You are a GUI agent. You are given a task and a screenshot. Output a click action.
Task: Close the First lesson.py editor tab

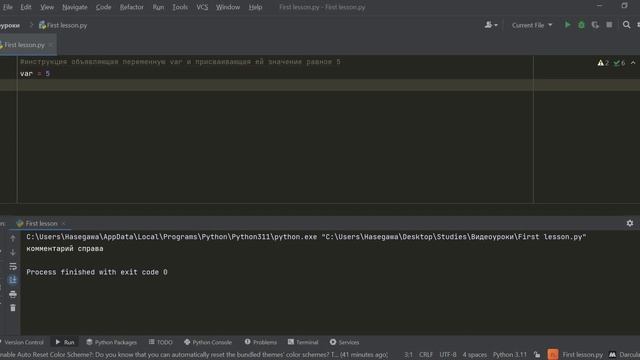pyautogui.click(x=51, y=45)
